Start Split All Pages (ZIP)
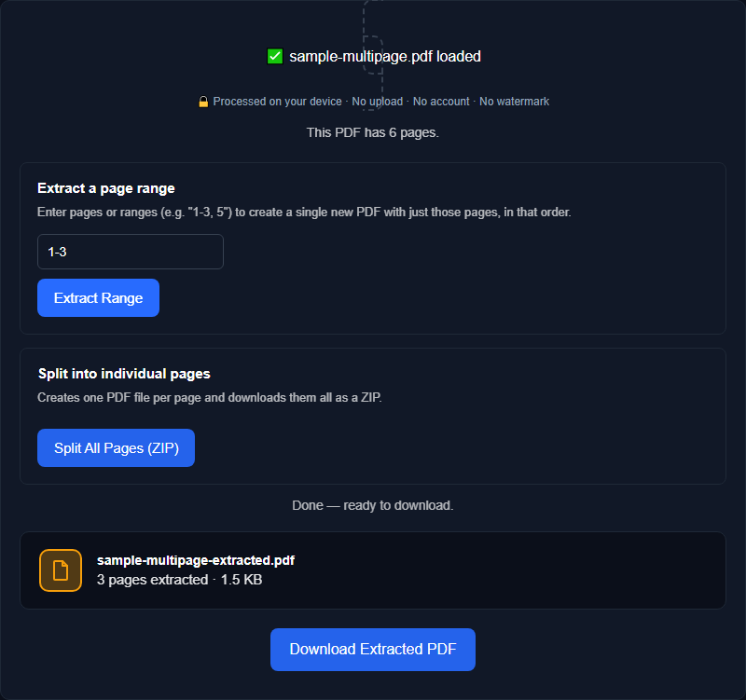Viewport: 746px width, 700px height. click(116, 448)
